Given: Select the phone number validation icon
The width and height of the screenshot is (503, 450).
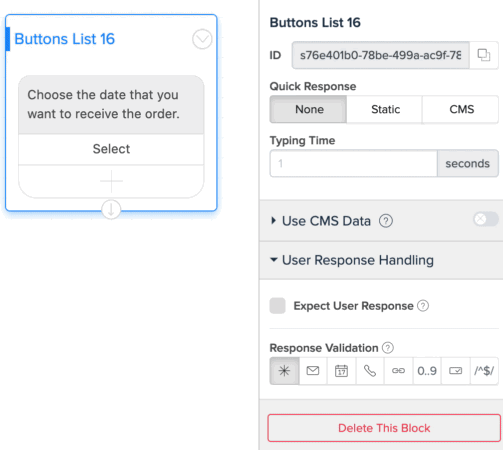Looking at the screenshot, I should [370, 371].
